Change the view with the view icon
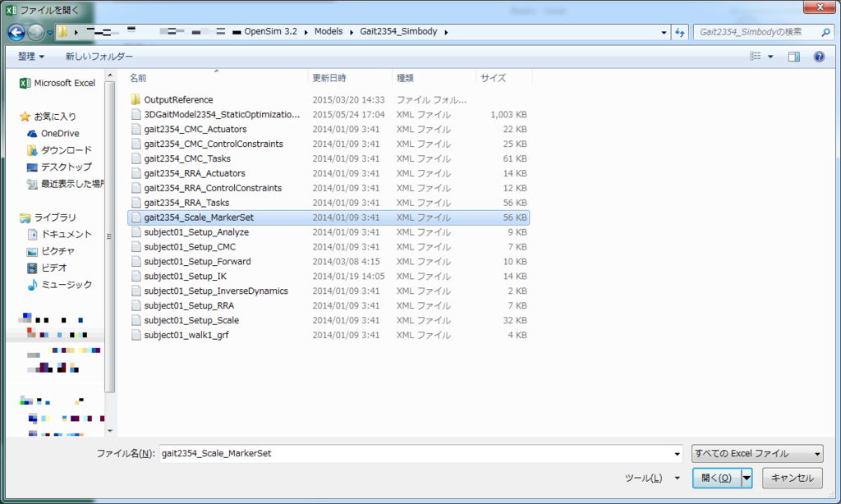 756,57
